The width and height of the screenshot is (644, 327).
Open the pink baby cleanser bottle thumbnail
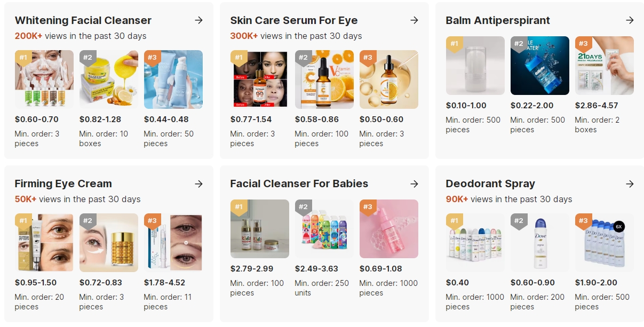click(389, 229)
